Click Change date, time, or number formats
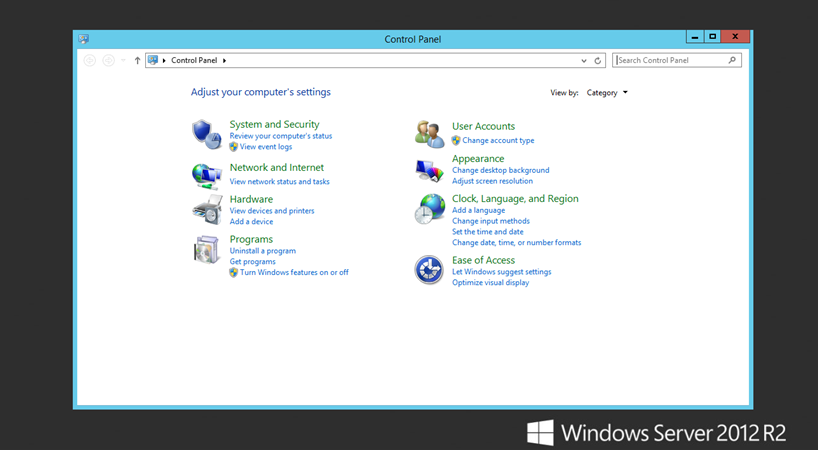 516,242
